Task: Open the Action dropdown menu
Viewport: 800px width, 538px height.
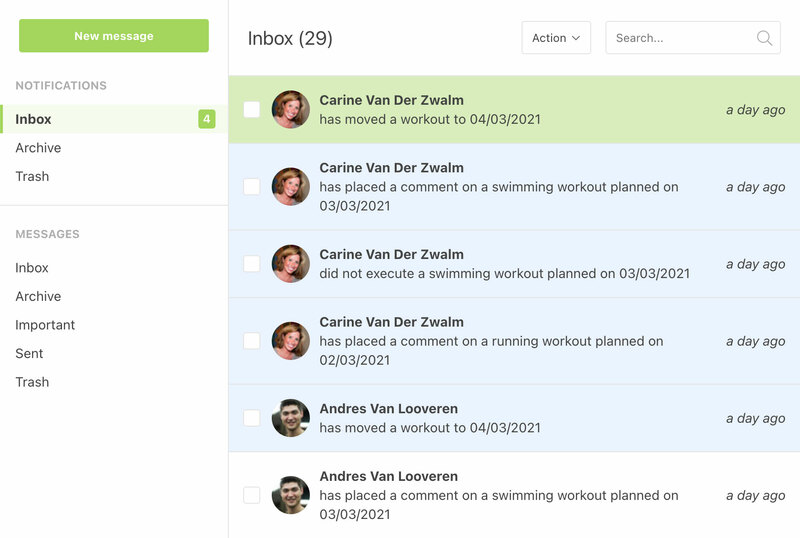Action: tap(556, 38)
